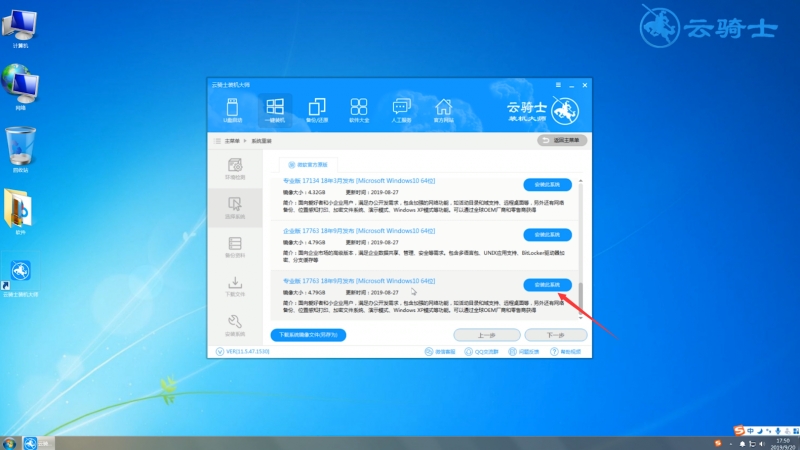Screen dimensions: 800x450
Task: Open the 计算机 Computer desktop icon
Action: click(20, 29)
